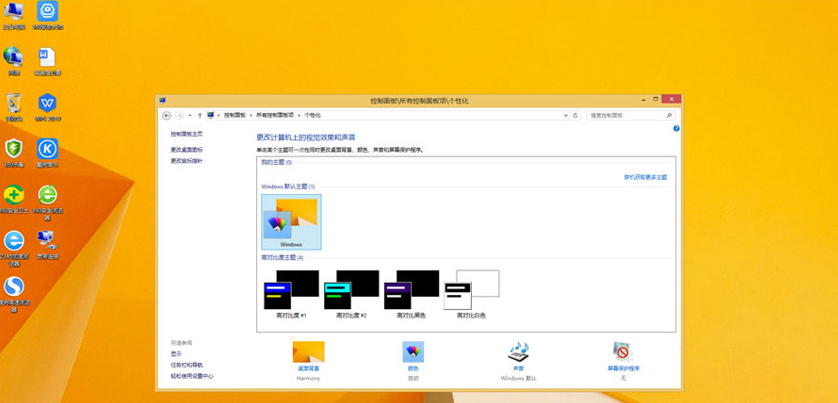Viewport: 838px width, 403px height.
Task: Click the Control Panel Home (控制面板主页) link
Action: click(186, 133)
